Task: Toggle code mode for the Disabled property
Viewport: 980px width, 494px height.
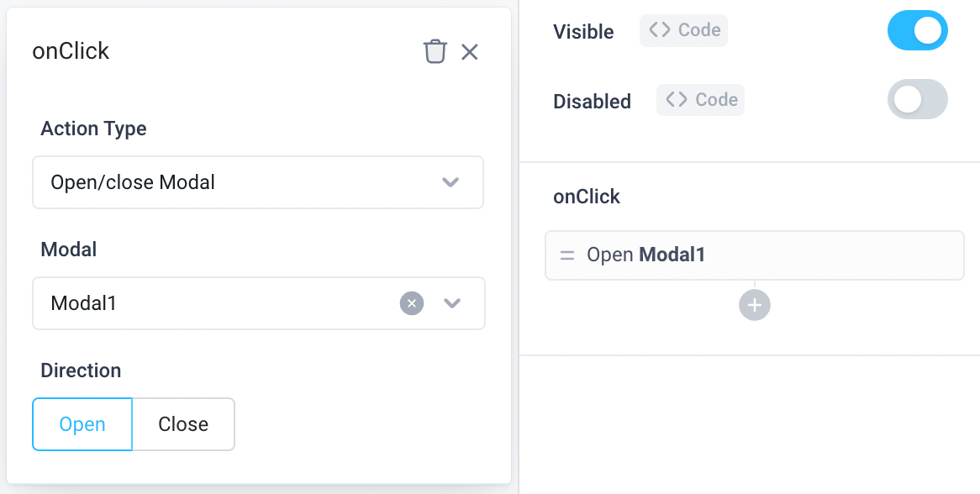Action: click(x=700, y=99)
